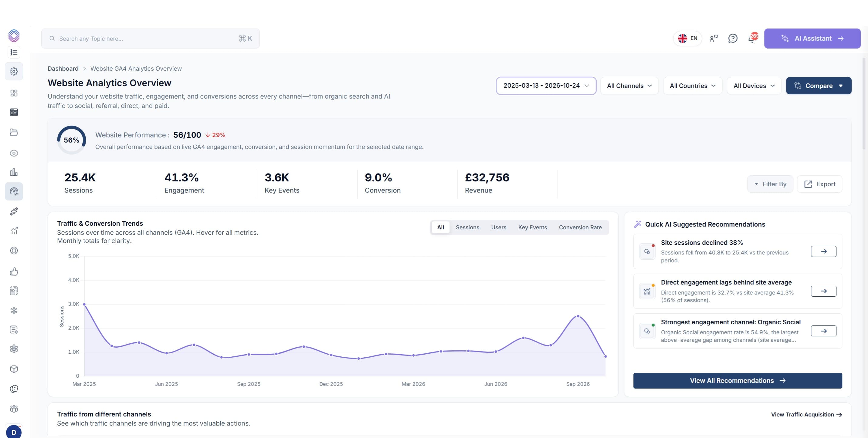Switch to the Users chart tab
The width and height of the screenshot is (868, 438).
coord(499,227)
